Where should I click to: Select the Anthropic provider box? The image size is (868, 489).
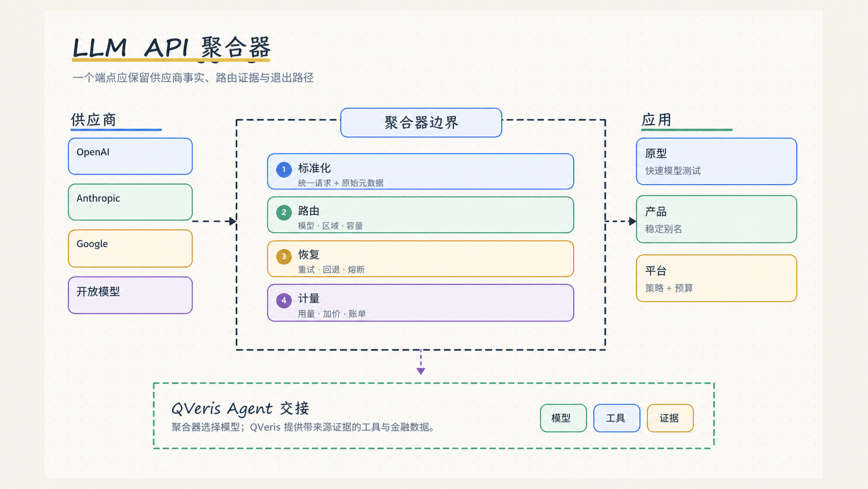[130, 202]
